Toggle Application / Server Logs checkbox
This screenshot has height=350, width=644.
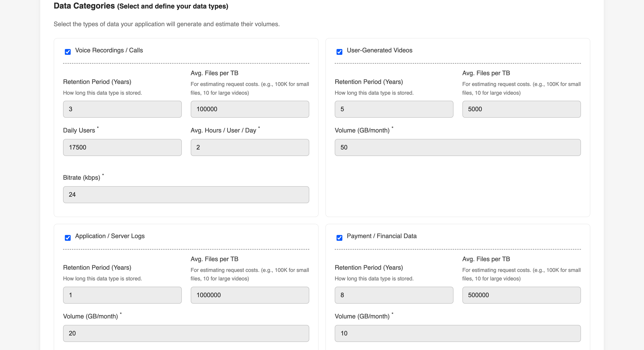point(68,238)
